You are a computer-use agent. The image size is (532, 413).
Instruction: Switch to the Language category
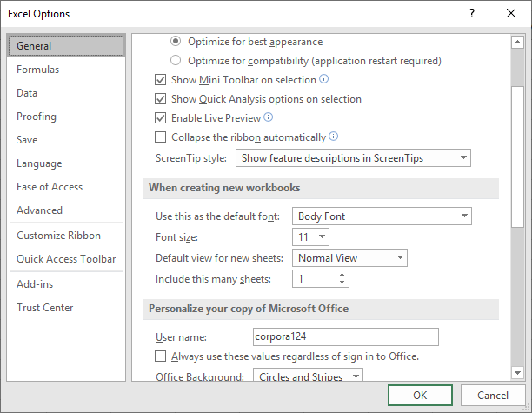coord(66,163)
